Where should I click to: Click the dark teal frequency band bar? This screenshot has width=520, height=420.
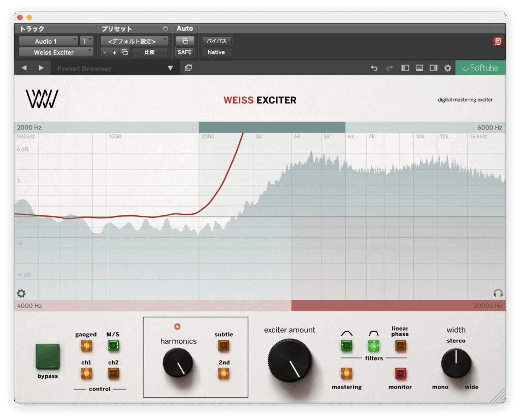click(x=272, y=127)
